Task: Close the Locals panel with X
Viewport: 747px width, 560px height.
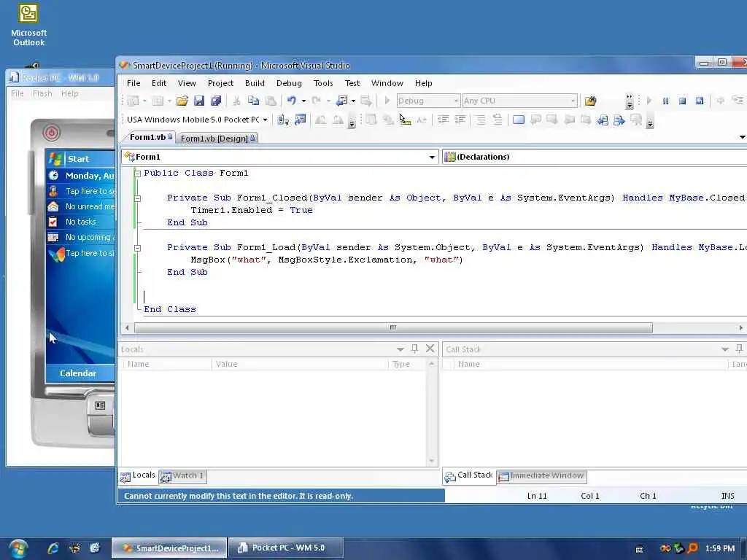Action: [430, 349]
